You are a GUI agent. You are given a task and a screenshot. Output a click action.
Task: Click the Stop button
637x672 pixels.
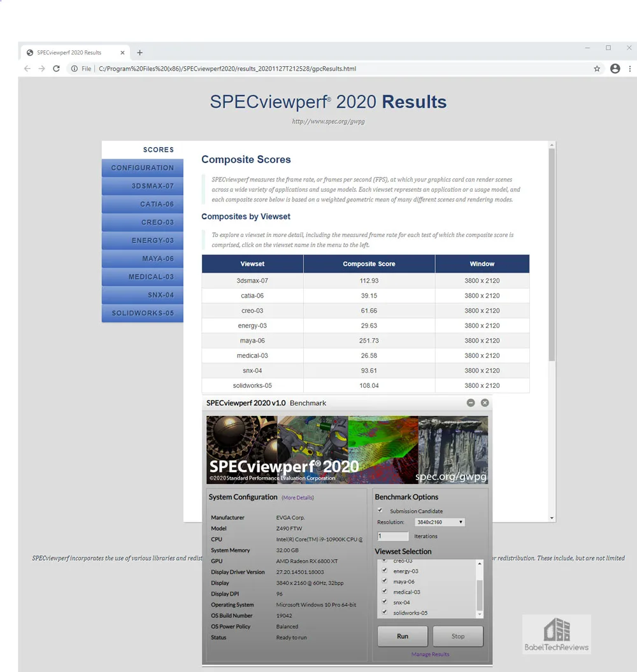point(458,636)
